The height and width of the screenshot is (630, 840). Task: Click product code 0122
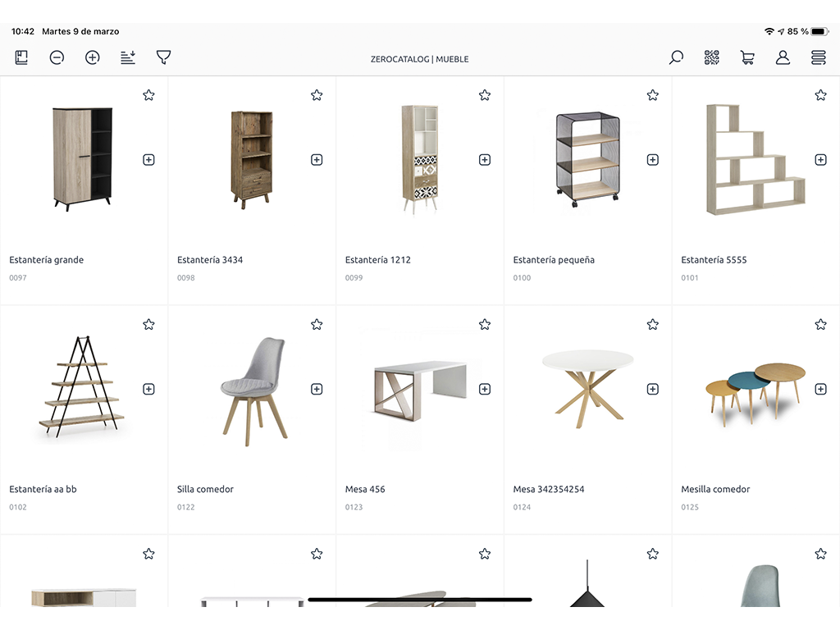(186, 507)
